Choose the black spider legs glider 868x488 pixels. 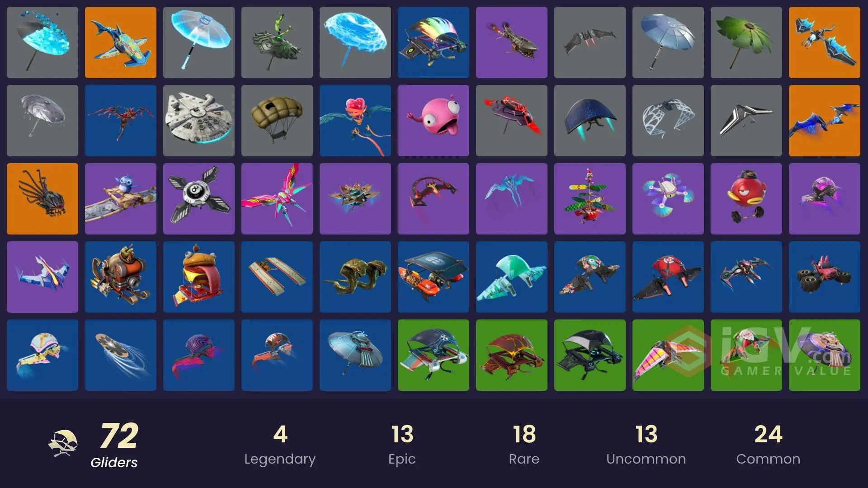[42, 199]
